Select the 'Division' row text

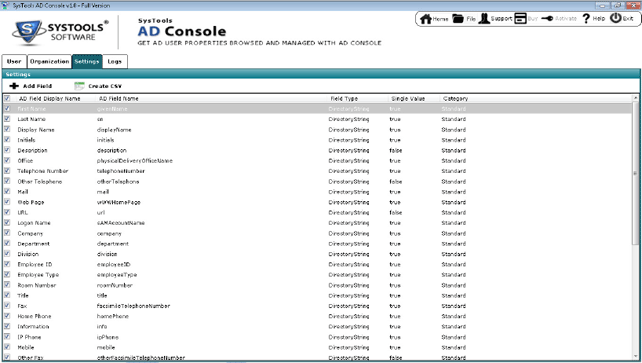point(28,254)
